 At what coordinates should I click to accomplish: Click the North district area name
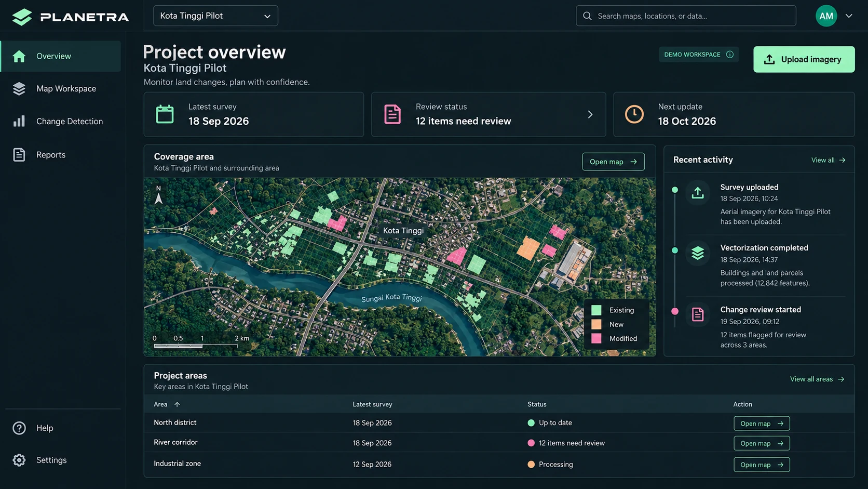tap(175, 422)
